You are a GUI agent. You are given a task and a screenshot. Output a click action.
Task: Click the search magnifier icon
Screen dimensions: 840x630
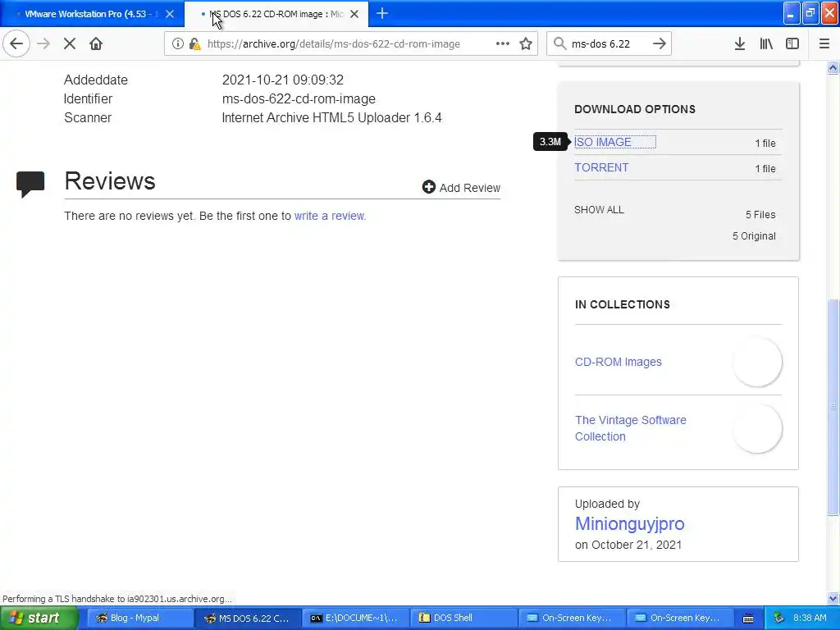pyautogui.click(x=559, y=43)
